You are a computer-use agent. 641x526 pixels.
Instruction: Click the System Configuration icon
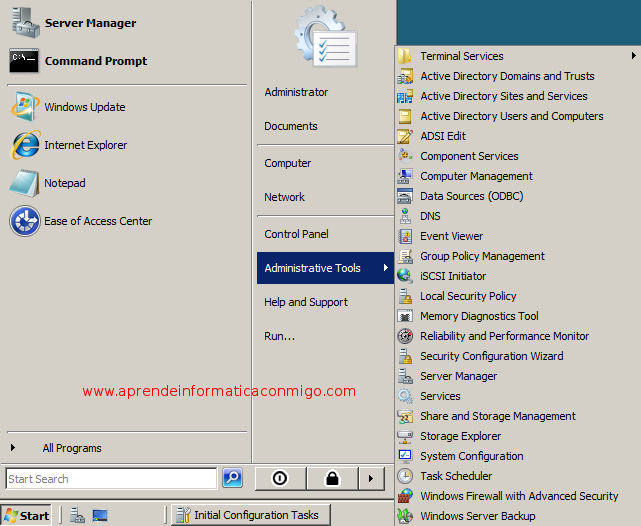tap(405, 456)
